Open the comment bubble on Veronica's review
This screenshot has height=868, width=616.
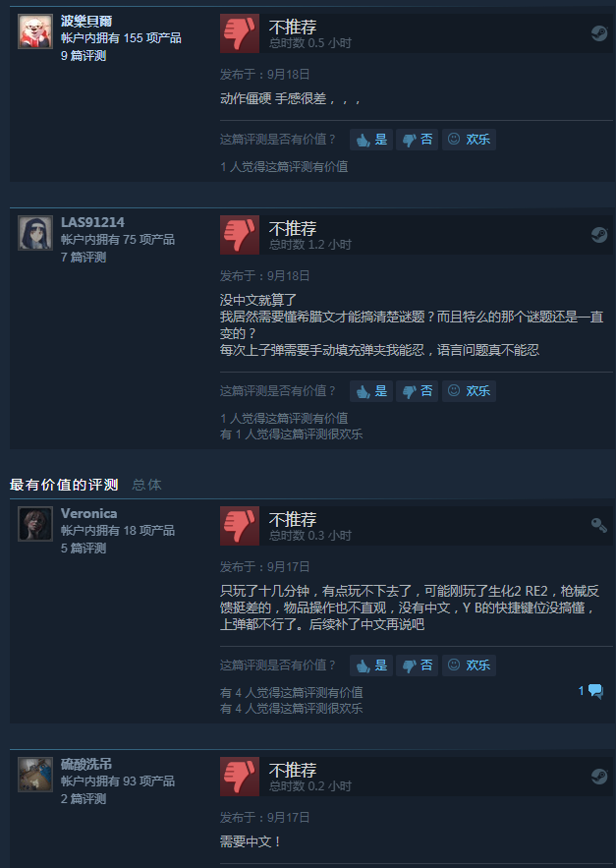click(x=591, y=691)
